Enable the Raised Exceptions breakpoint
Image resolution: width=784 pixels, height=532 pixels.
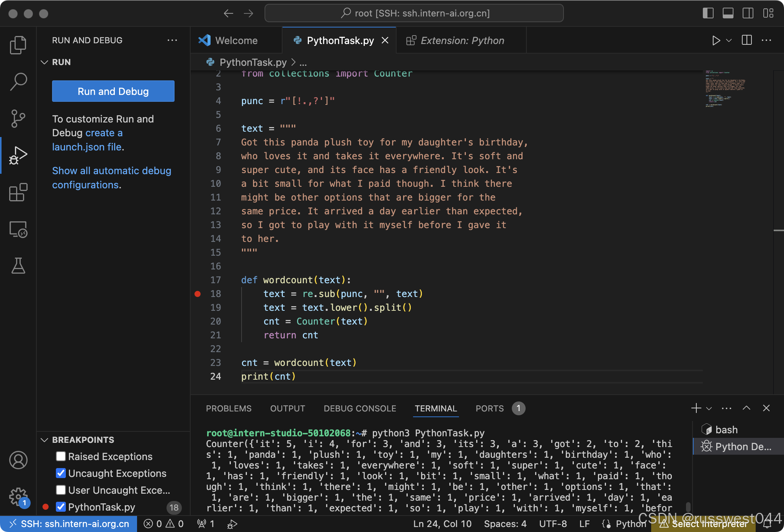coord(60,456)
